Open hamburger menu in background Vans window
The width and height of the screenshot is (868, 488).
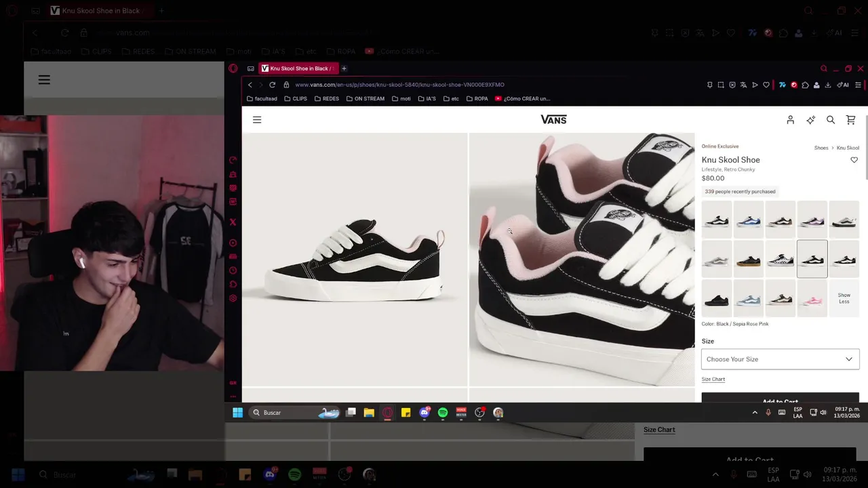pyautogui.click(x=44, y=80)
